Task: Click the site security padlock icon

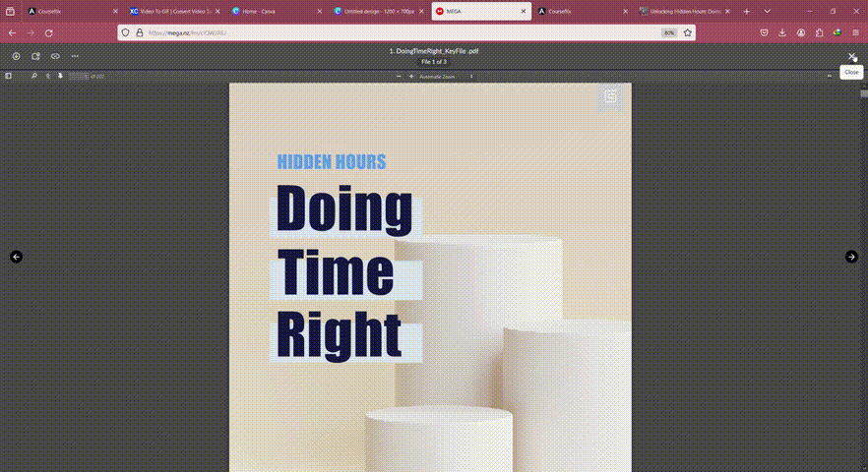Action: click(x=140, y=33)
